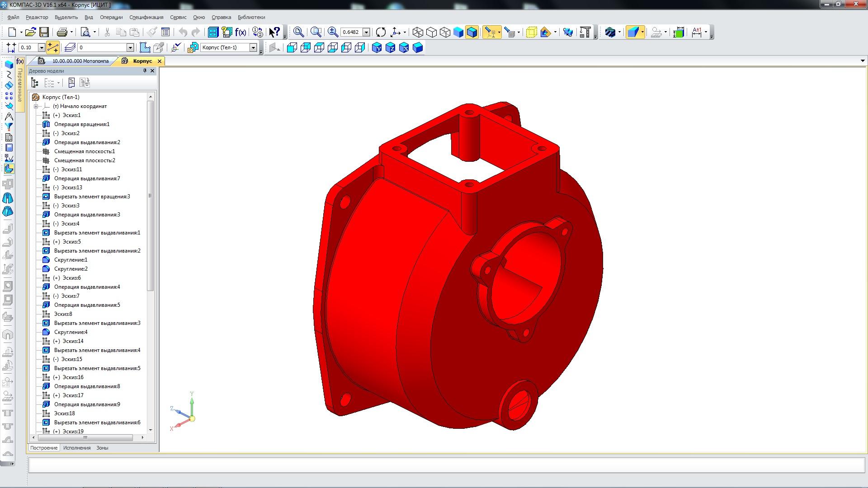Toggle shaded with edges display mode
The width and height of the screenshot is (868, 488).
[472, 32]
